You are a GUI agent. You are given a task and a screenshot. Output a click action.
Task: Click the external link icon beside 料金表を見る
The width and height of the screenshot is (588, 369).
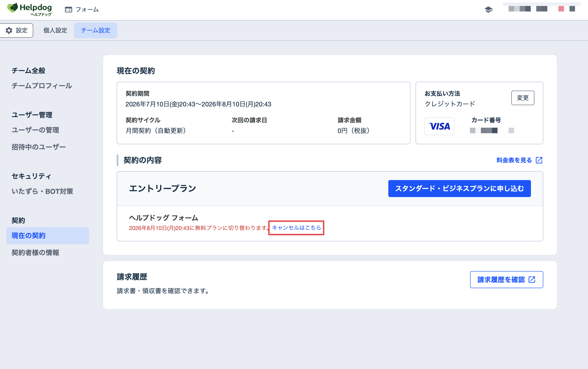click(x=539, y=160)
